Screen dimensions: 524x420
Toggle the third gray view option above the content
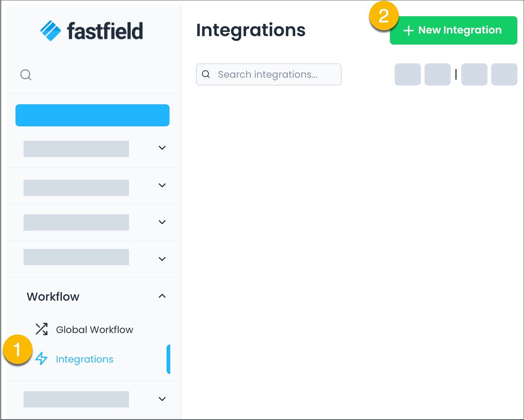point(474,74)
